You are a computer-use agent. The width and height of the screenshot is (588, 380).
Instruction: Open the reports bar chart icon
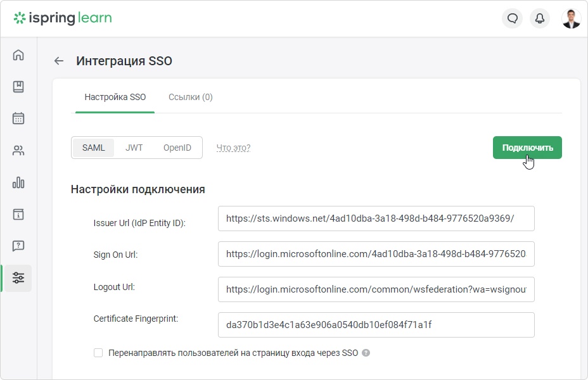point(18,182)
